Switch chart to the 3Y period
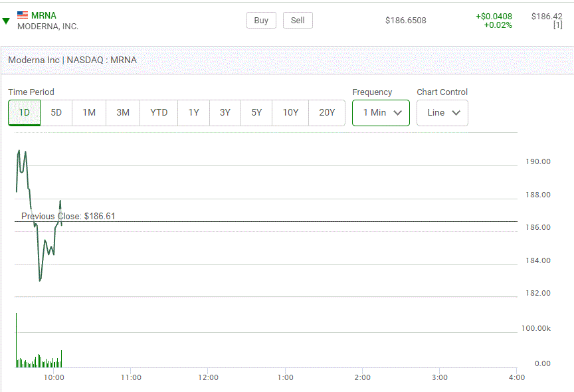 [x=225, y=112]
